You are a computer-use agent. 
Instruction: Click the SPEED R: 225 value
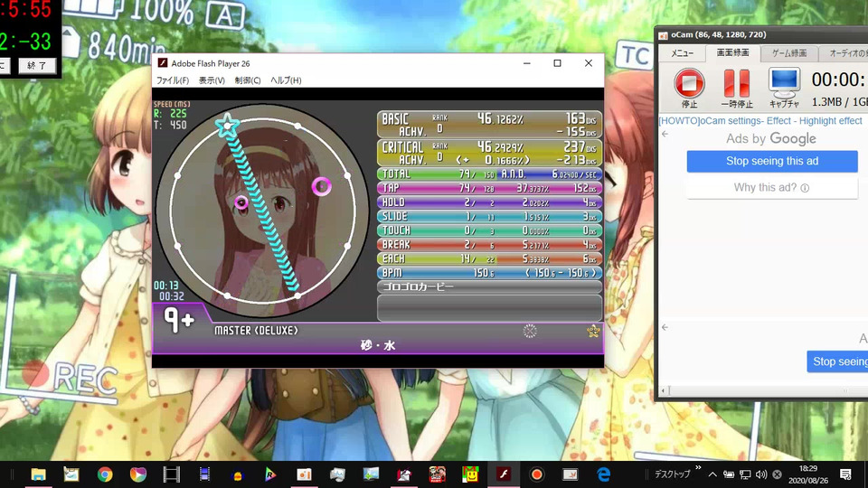pos(171,114)
